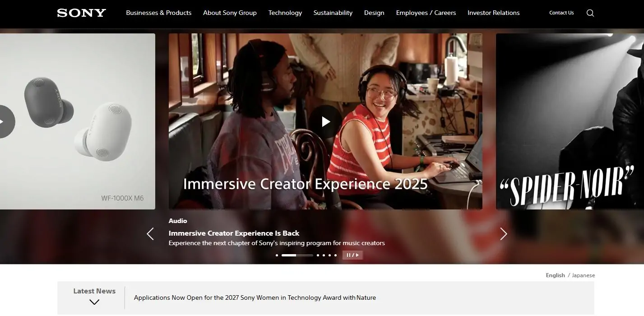Click 'Immersive Creator Experience 2025' image title
Viewport: 644px width, 316px height.
tap(306, 184)
